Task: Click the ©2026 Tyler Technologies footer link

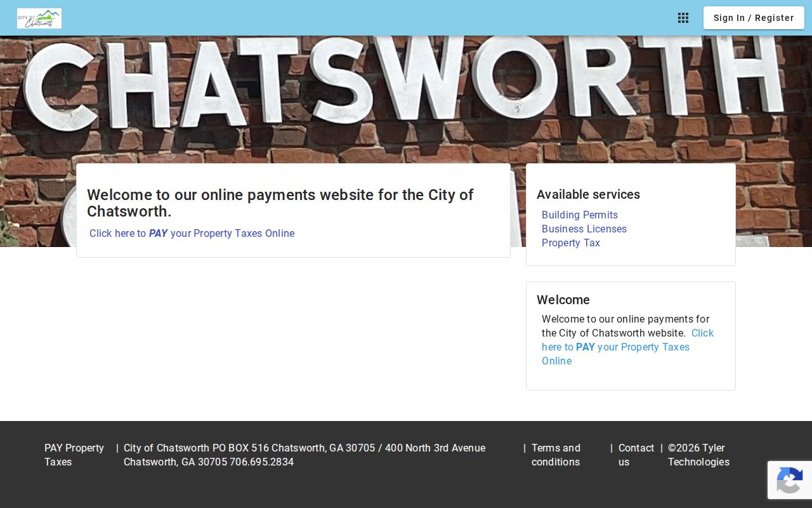Action: point(698,455)
